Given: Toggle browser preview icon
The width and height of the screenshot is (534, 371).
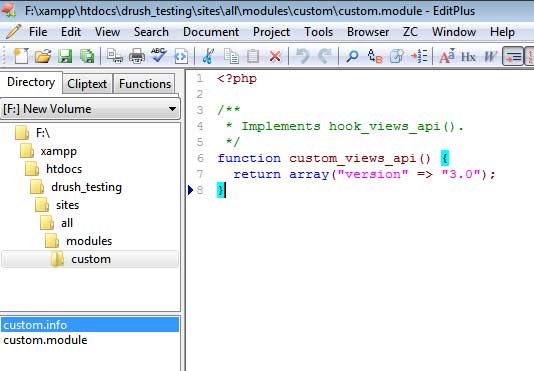Looking at the screenshot, I should (181, 56).
